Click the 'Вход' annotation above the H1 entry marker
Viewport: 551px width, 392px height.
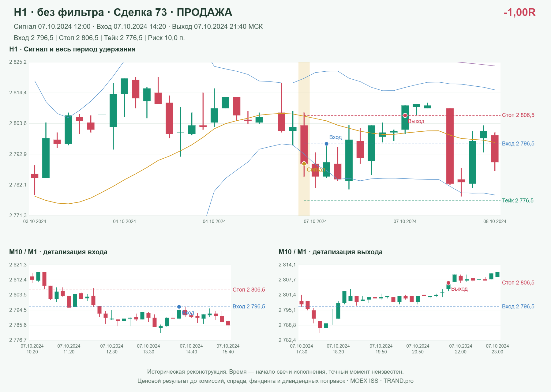(335, 137)
